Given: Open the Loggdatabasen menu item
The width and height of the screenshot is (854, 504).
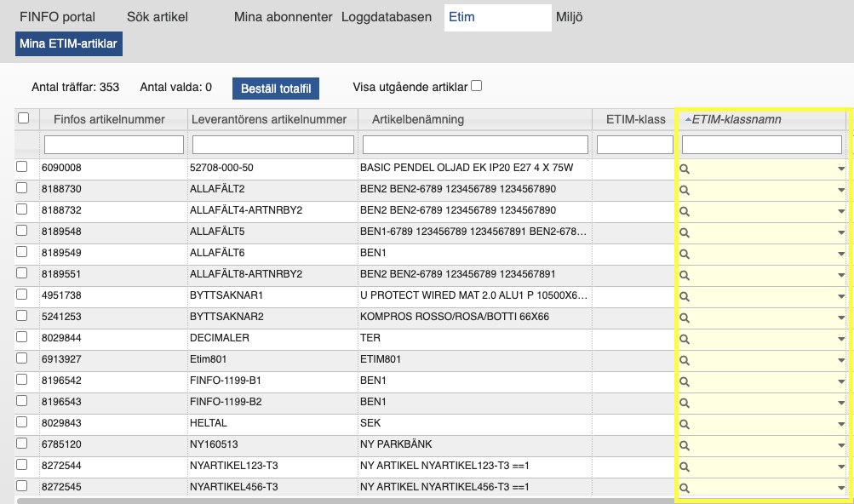Looking at the screenshot, I should pyautogui.click(x=387, y=17).
